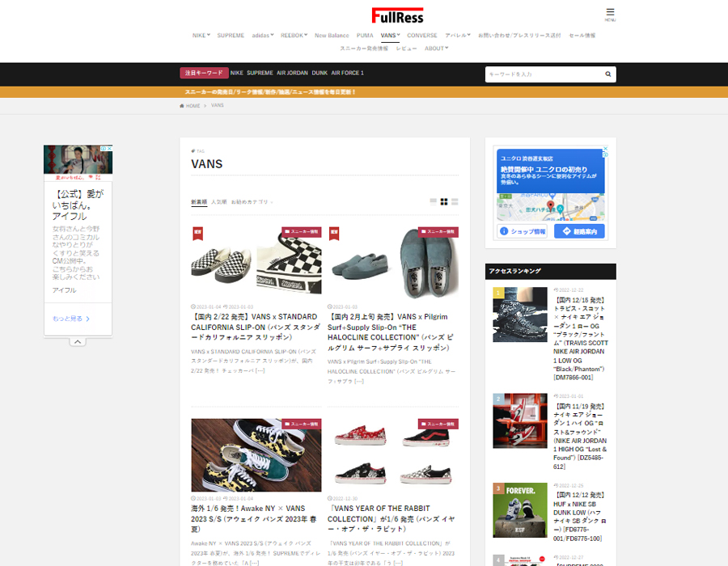This screenshot has width=728, height=566.
Task: Click AIR JORDAN keyword link
Action: [292, 73]
